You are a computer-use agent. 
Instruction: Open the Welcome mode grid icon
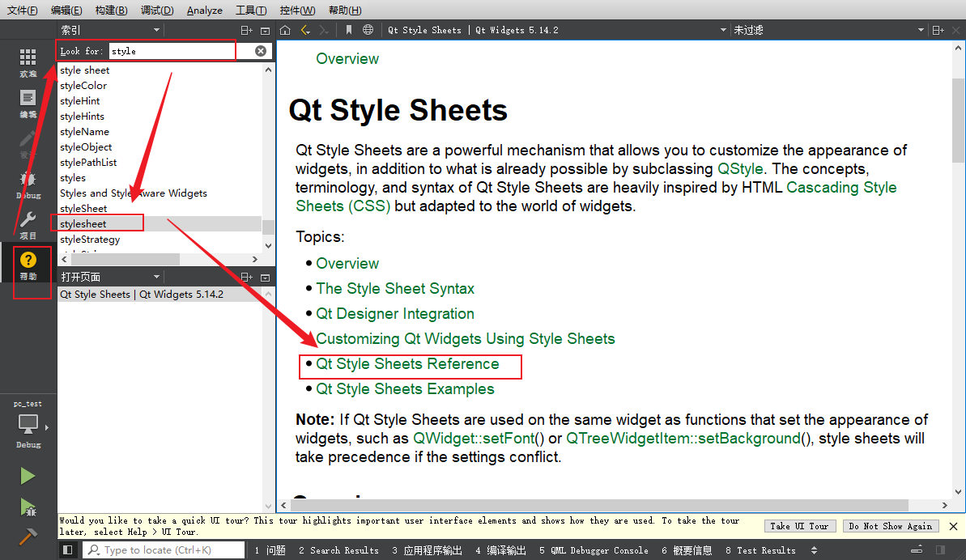click(x=28, y=57)
